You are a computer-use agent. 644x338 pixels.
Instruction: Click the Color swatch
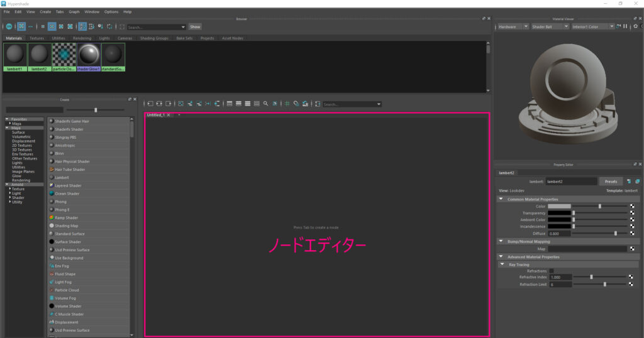click(559, 206)
